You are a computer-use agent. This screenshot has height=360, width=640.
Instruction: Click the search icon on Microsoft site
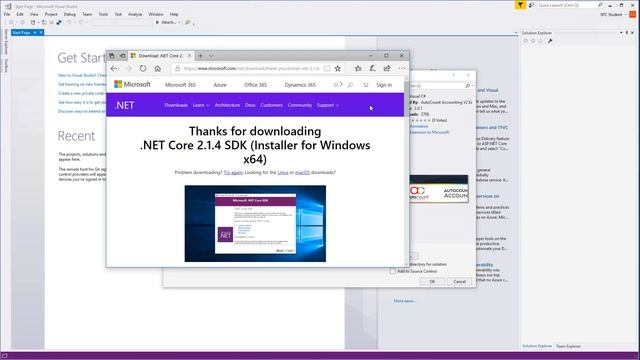pyautogui.click(x=350, y=85)
